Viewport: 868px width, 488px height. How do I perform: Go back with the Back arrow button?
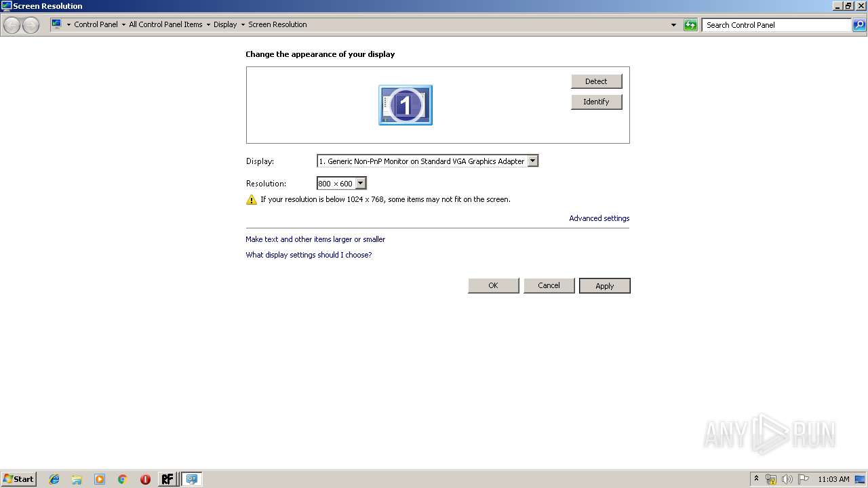pyautogui.click(x=12, y=25)
